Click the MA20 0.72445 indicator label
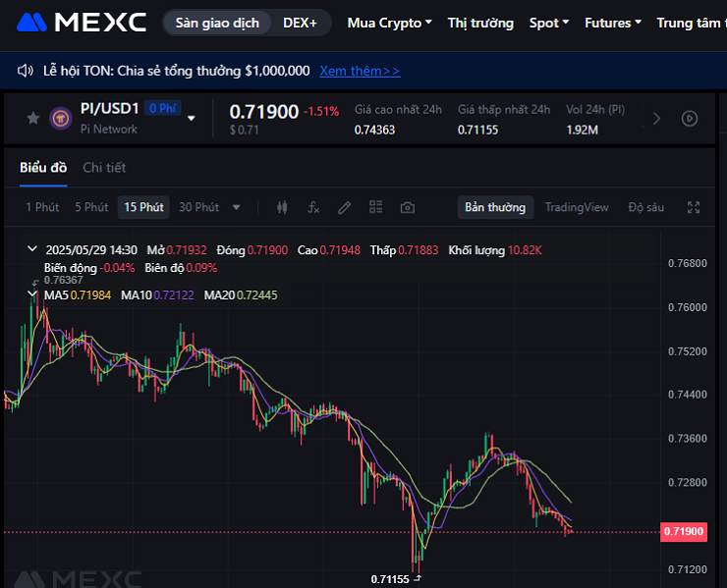Image resolution: width=727 pixels, height=588 pixels. coord(241,295)
